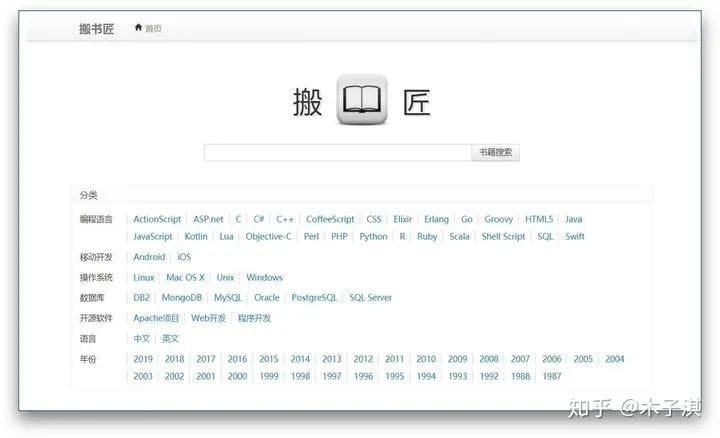Select the C# language category
This screenshot has width=720, height=438.
point(259,219)
